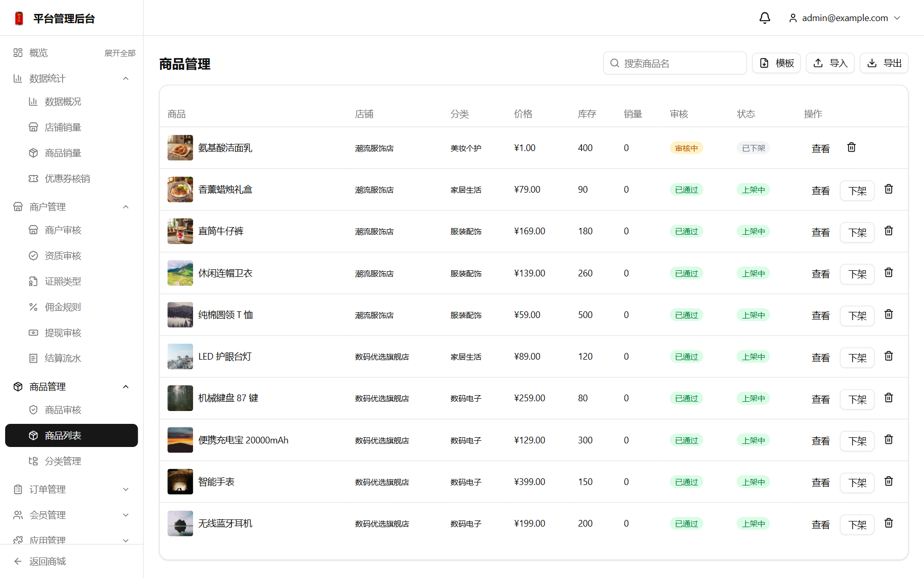Click trash icon for 休闲连帽卫衣

[x=889, y=272]
